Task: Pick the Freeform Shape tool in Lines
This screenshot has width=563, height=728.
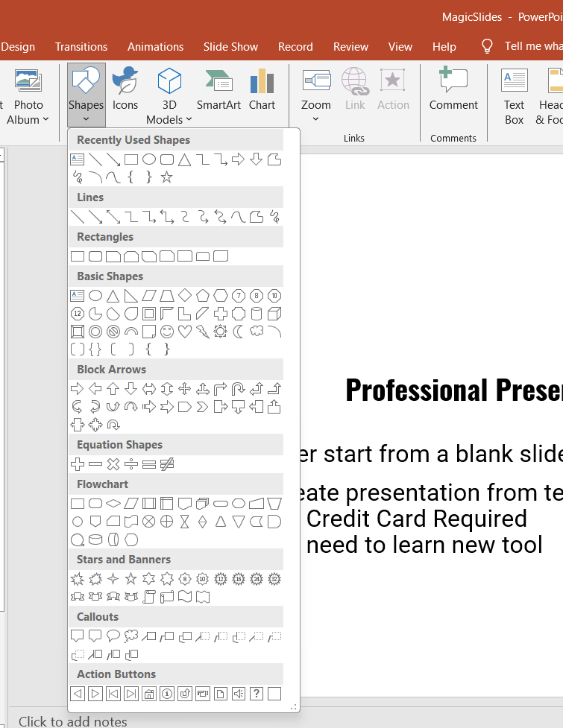Action: coord(257,217)
